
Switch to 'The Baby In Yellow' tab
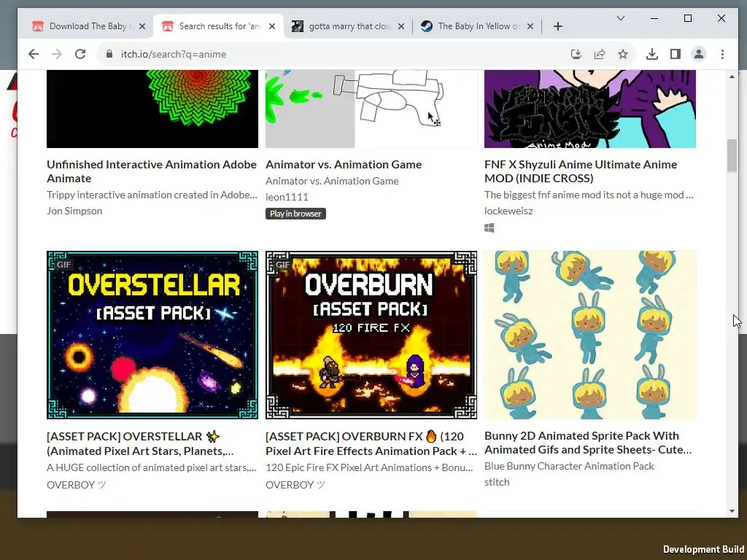coord(477,26)
